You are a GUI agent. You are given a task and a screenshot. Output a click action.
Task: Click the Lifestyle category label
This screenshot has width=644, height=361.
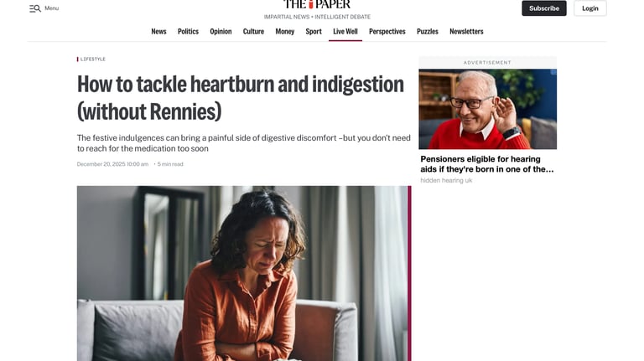pos(93,59)
